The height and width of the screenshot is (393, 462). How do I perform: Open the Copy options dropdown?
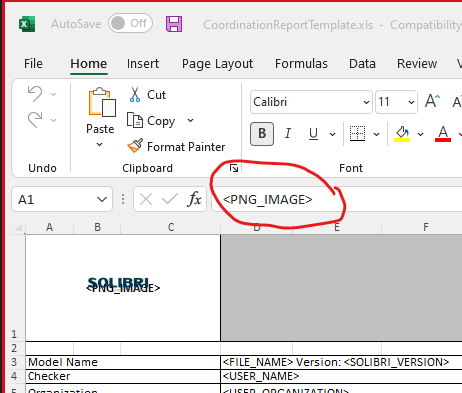click(x=190, y=120)
